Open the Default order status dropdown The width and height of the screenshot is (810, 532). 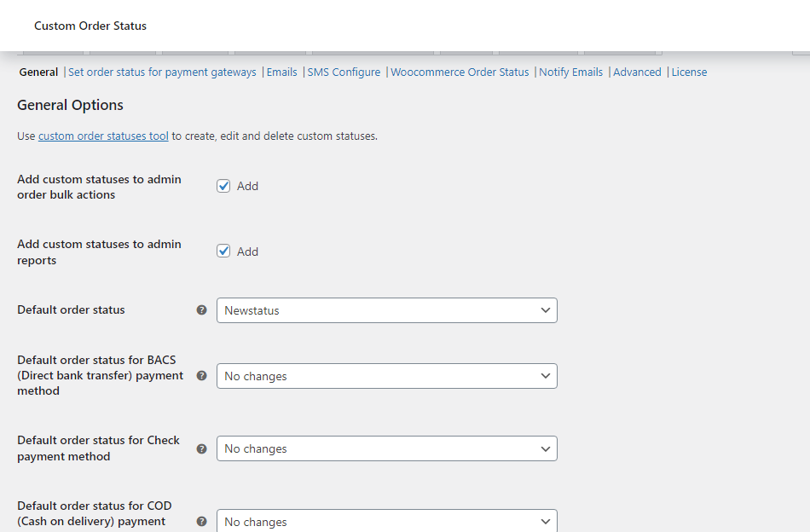(x=386, y=310)
